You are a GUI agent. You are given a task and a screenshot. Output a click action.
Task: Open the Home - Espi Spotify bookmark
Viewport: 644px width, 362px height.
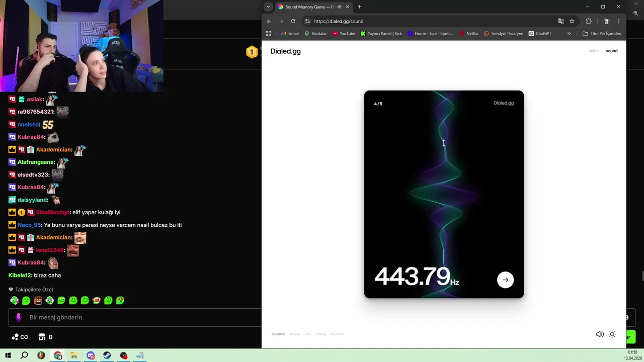(x=430, y=34)
